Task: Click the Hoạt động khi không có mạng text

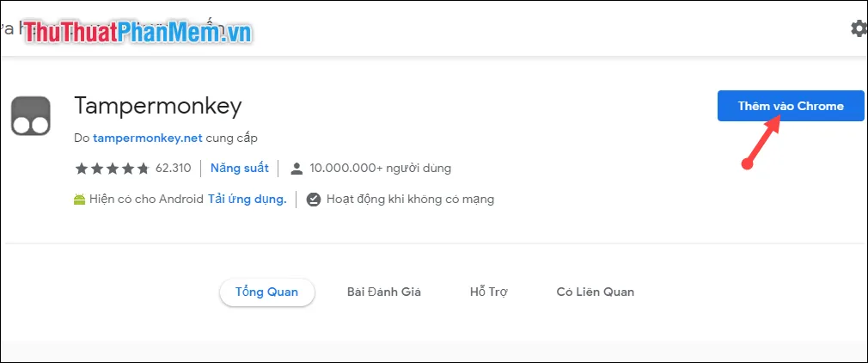Action: click(x=410, y=199)
